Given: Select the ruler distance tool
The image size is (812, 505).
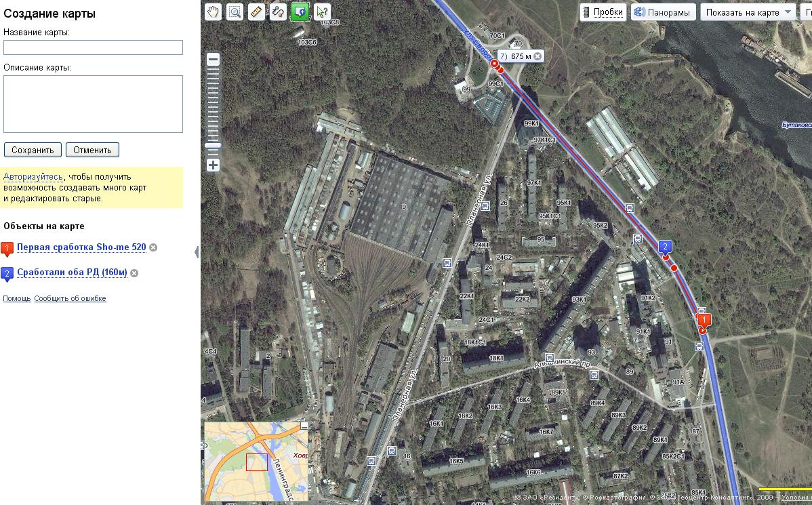Looking at the screenshot, I should click(x=256, y=12).
